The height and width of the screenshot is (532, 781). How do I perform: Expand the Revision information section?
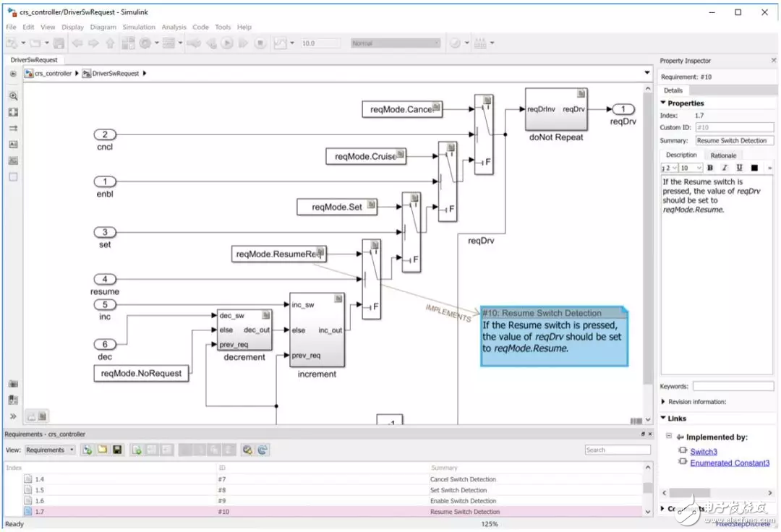[664, 402]
